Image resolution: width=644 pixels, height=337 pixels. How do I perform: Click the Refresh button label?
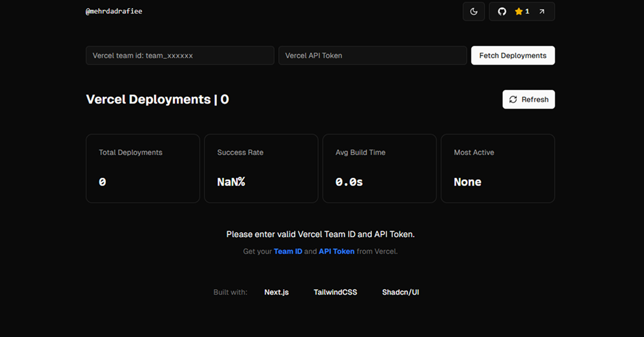535,99
